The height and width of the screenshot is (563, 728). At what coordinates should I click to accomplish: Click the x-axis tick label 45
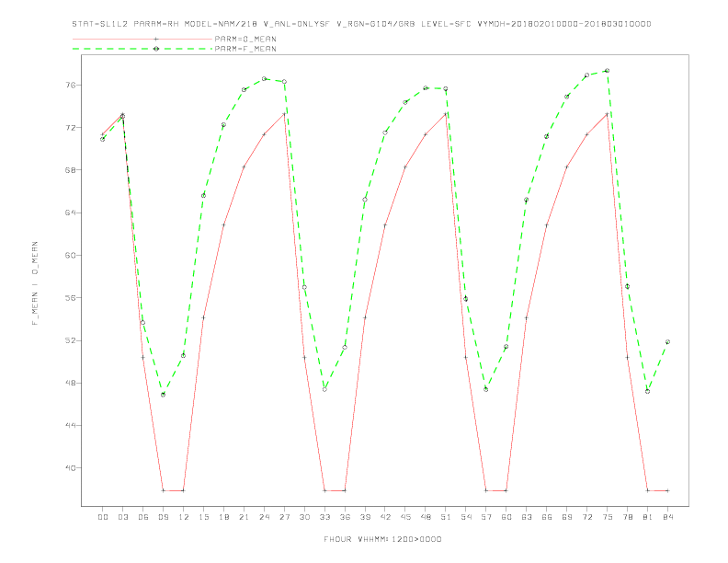pyautogui.click(x=405, y=517)
